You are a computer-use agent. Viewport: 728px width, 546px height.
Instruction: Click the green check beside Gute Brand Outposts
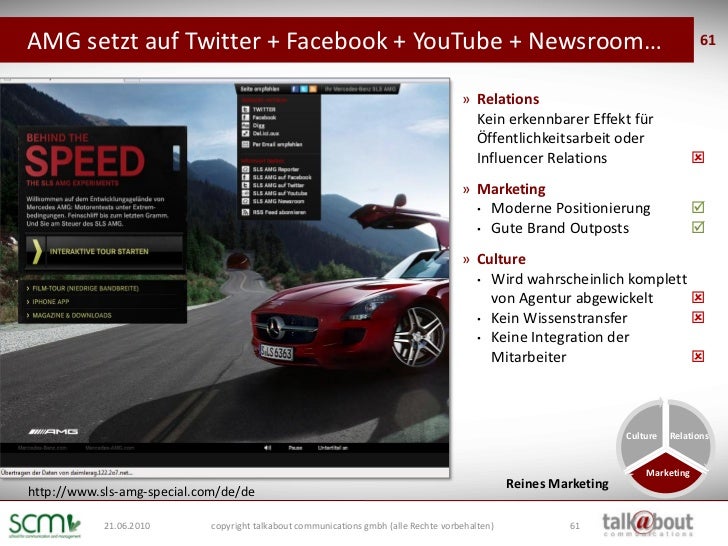(698, 227)
